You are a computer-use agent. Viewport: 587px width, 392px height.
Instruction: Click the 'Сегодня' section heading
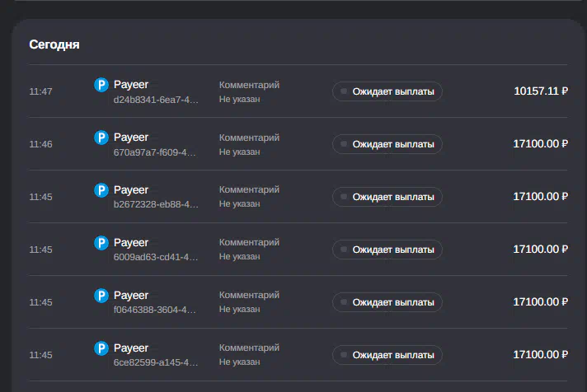54,44
